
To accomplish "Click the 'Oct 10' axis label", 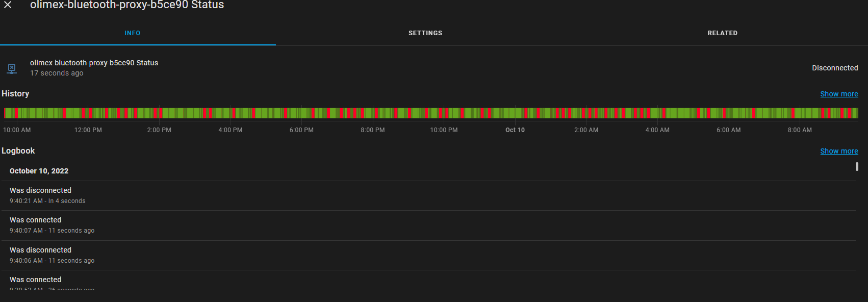I will [x=515, y=130].
